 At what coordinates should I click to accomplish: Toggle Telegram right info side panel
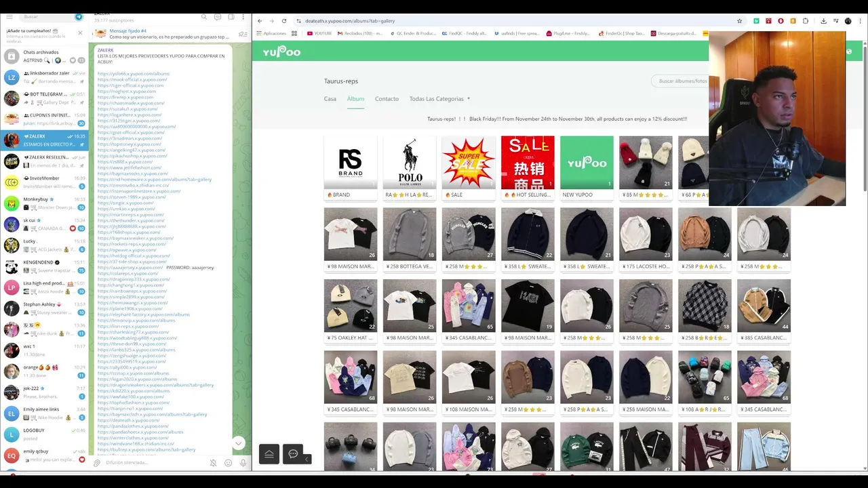point(231,16)
